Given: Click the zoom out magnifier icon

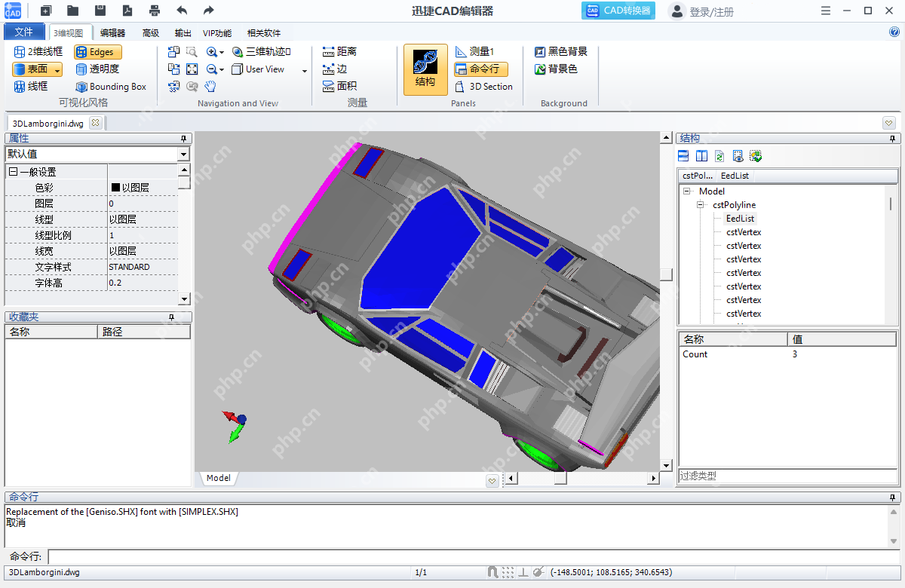Looking at the screenshot, I should (x=212, y=69).
